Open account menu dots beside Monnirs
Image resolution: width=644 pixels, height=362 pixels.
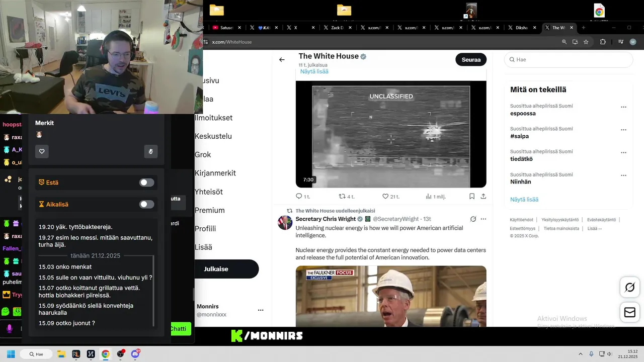click(x=261, y=310)
